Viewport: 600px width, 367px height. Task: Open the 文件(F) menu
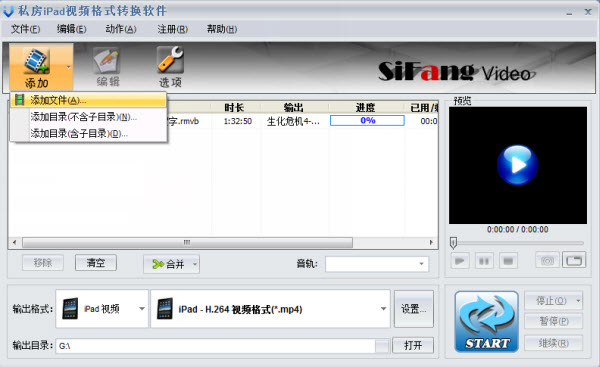tap(25, 29)
